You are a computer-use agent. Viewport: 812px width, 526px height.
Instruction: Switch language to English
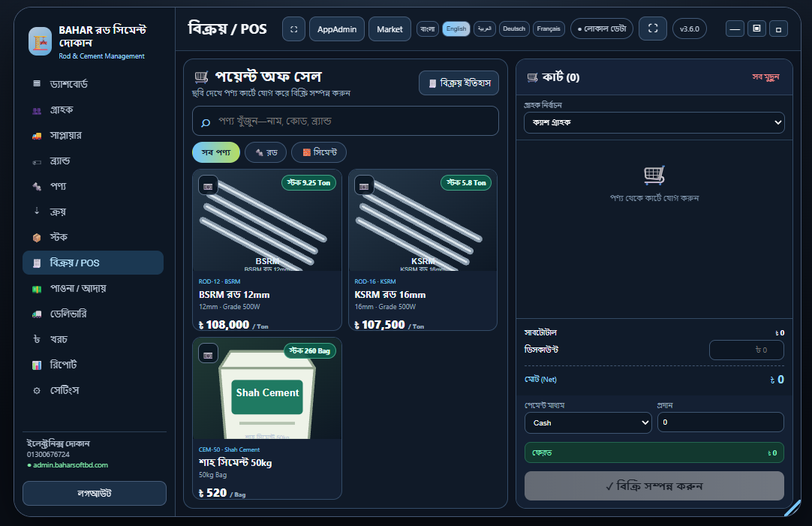(x=456, y=29)
